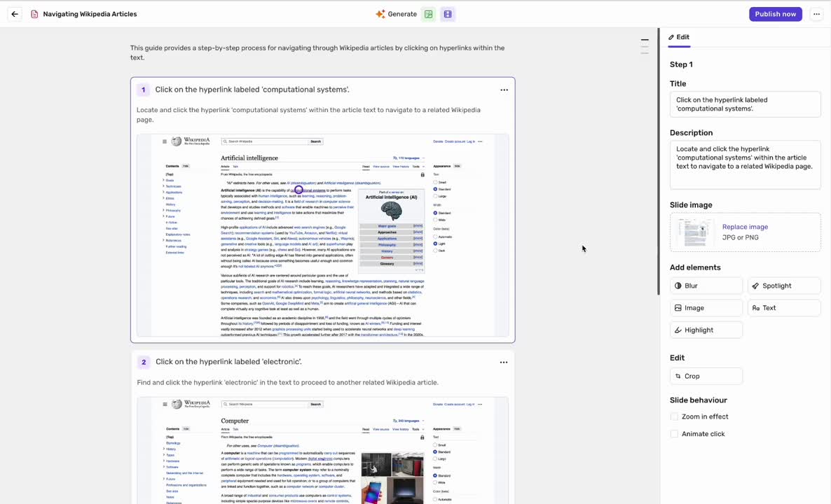
Task: Click the guide title Navigating Wikipedia Articles
Action: click(90, 14)
